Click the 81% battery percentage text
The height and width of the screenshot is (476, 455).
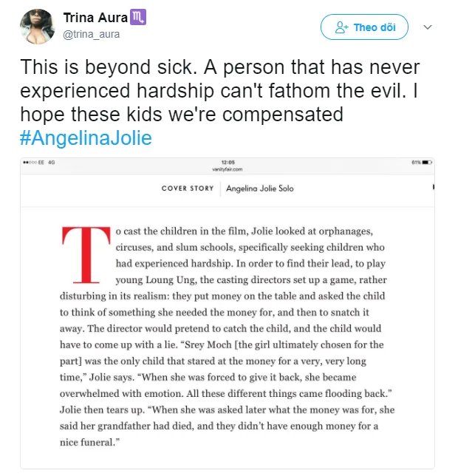[416, 163]
